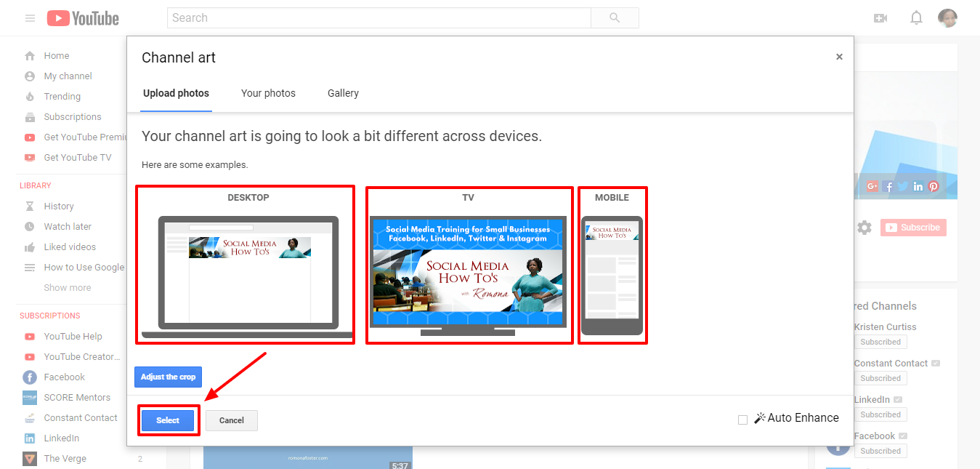980x469 pixels.
Task: Open Constant Contact in sidebar subscriptions
Action: [81, 418]
